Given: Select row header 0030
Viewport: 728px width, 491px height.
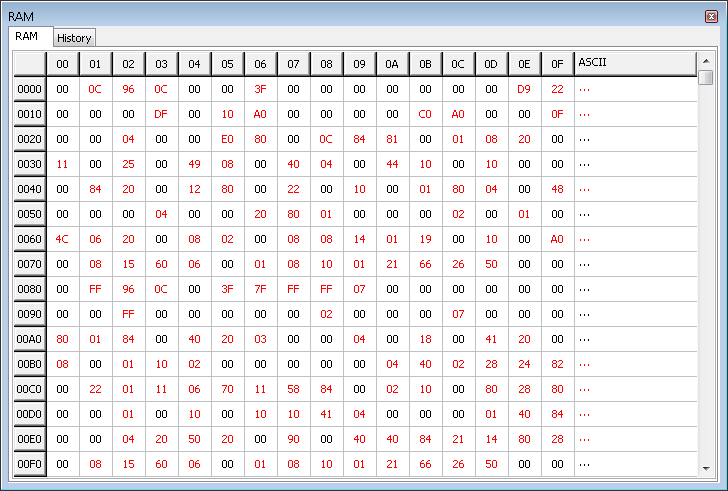Looking at the screenshot, I should [x=30, y=164].
